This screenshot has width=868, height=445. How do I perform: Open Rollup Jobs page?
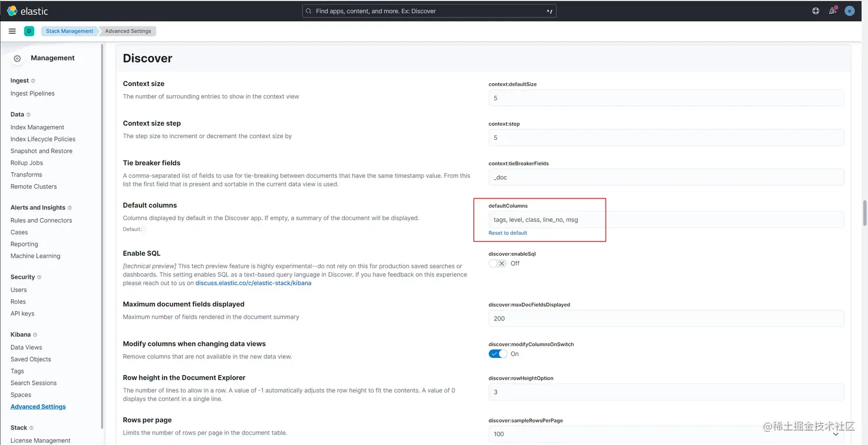[27, 163]
